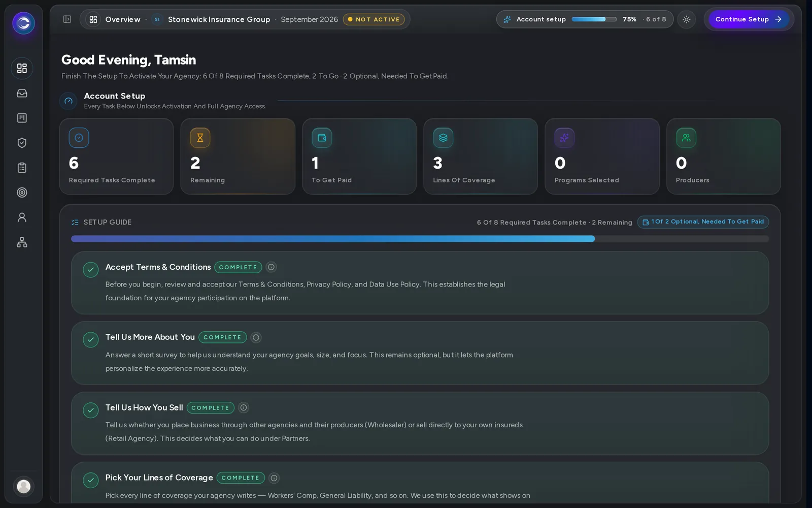
Task: Open the Tell Us How You Sell task title
Action: tap(144, 407)
